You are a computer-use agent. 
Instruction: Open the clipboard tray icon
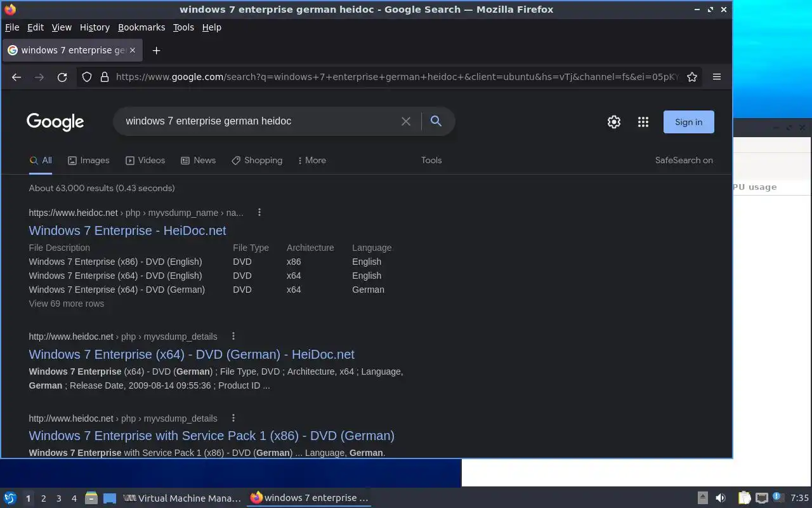(744, 498)
